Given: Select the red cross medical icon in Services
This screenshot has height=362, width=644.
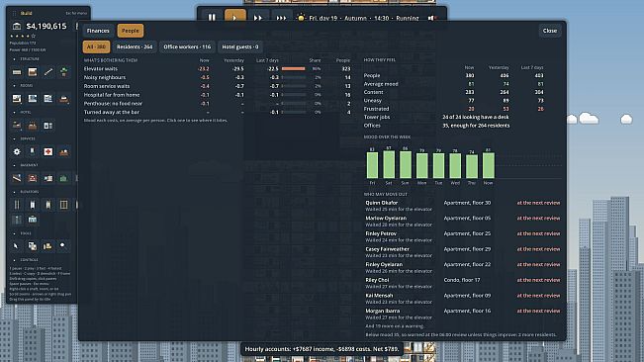Looking at the screenshot, I should pyautogui.click(x=48, y=152).
